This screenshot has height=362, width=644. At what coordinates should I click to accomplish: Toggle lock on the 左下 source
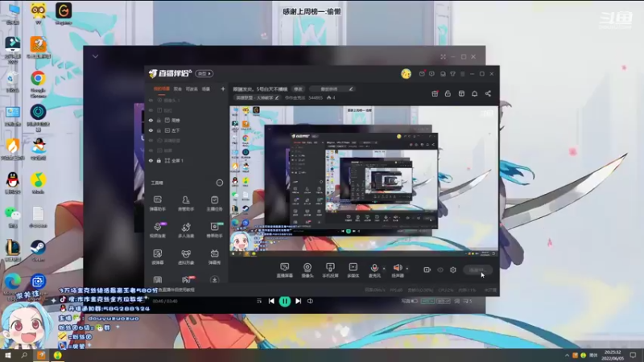[x=159, y=130]
